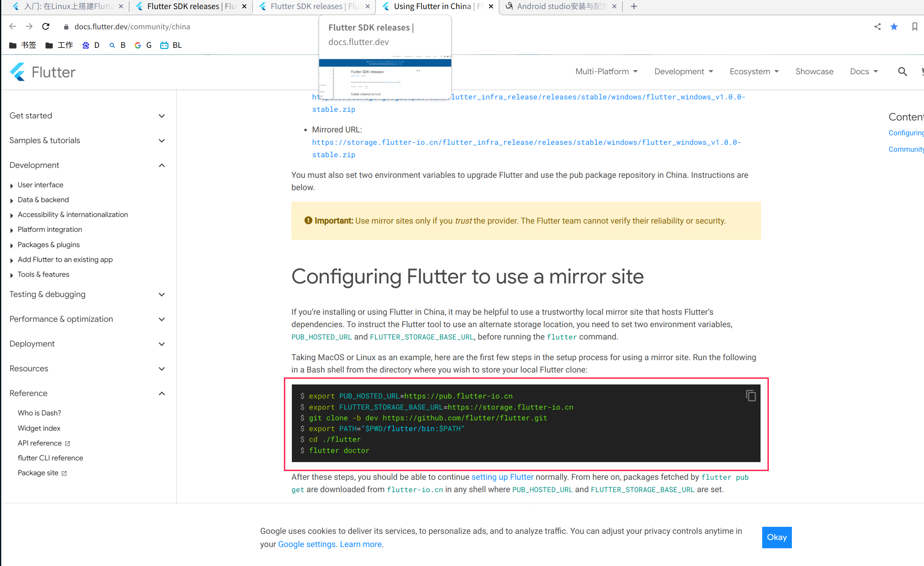This screenshot has height=566, width=924.
Task: Expand Testing & debugging sidebar section
Action: pos(87,295)
